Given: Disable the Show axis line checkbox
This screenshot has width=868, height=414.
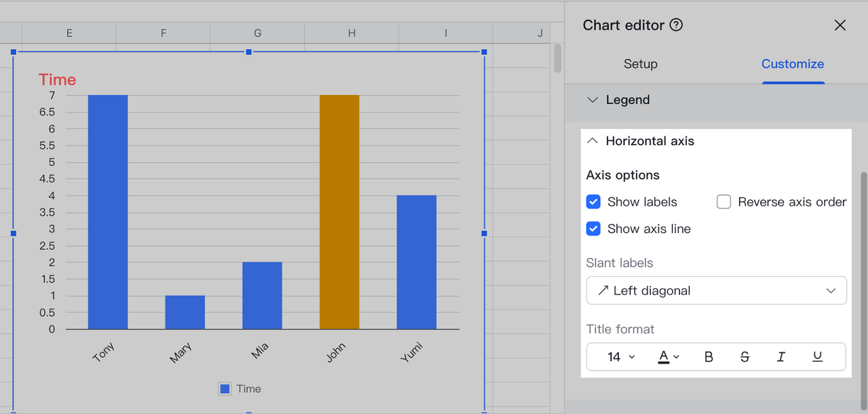Looking at the screenshot, I should click(x=593, y=229).
